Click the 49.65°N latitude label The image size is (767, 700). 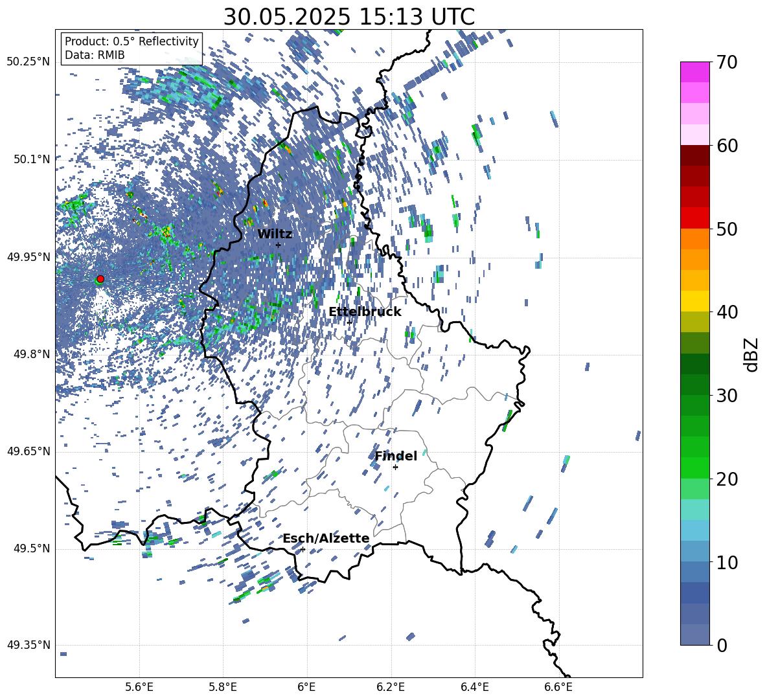click(x=29, y=451)
